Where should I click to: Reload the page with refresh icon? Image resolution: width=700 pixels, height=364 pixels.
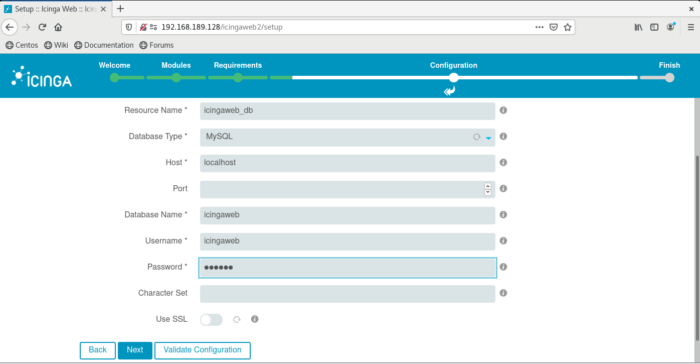(42, 27)
